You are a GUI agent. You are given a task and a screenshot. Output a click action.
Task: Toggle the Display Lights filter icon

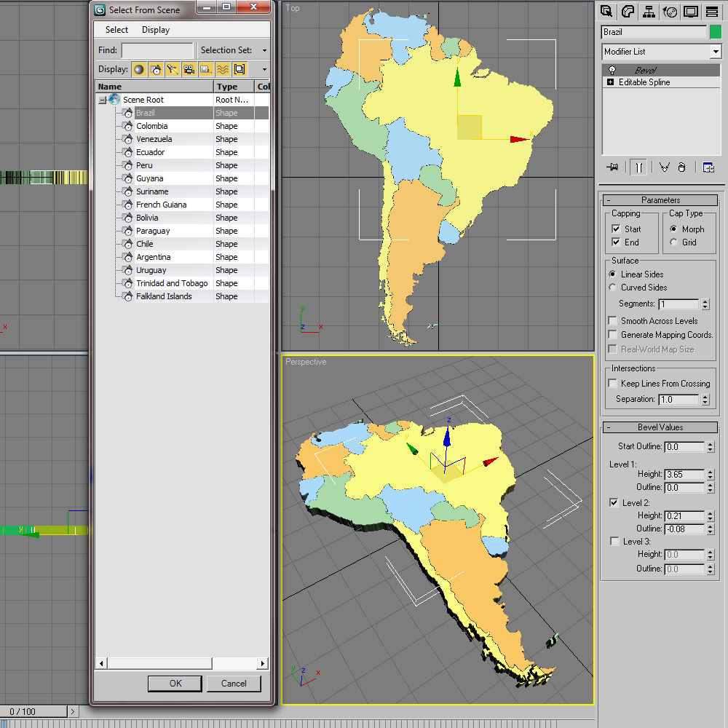173,68
